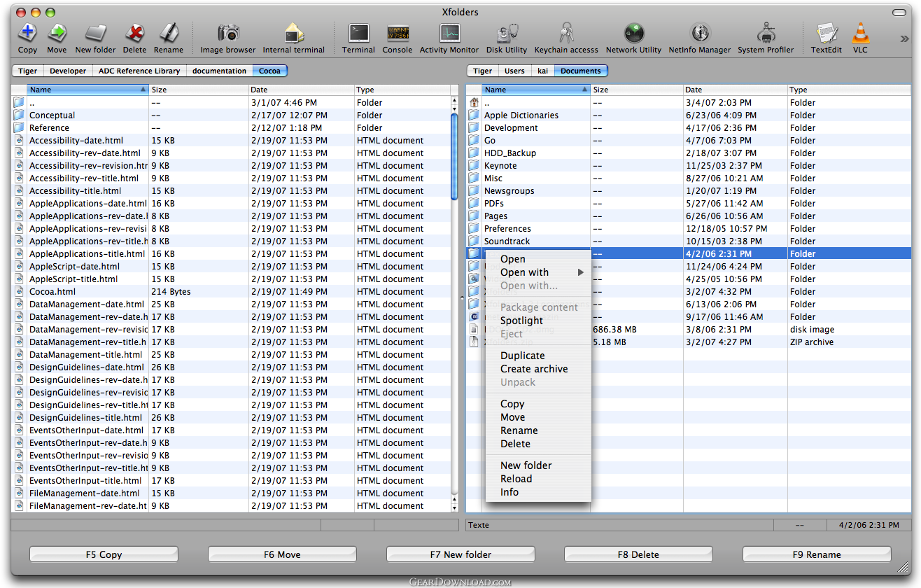This screenshot has width=921, height=588.
Task: Select the HDD_Backup folder row
Action: [x=689, y=153]
